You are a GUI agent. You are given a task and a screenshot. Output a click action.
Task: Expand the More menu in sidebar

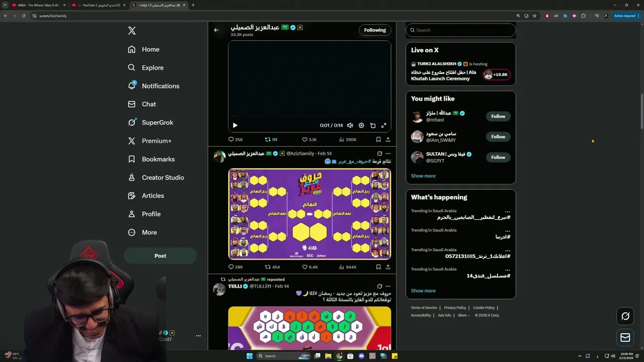[x=142, y=232]
